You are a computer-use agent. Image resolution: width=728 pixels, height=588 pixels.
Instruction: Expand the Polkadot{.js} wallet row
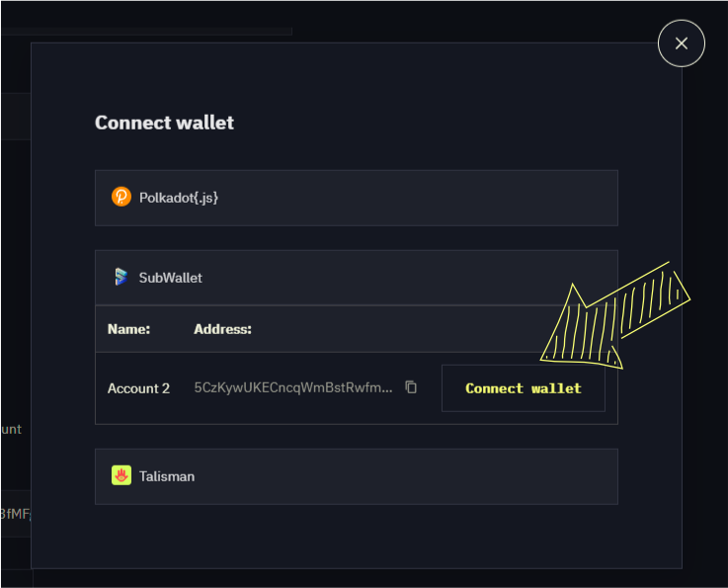coord(357,198)
